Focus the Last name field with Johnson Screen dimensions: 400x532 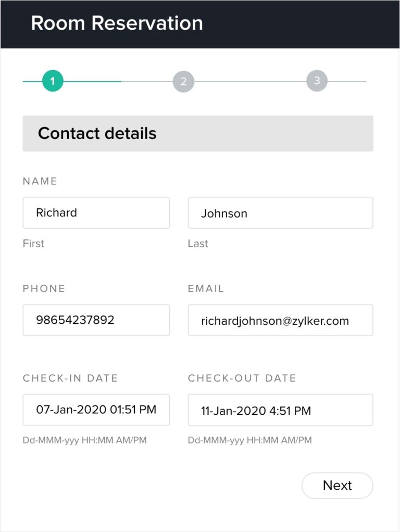[x=280, y=213]
